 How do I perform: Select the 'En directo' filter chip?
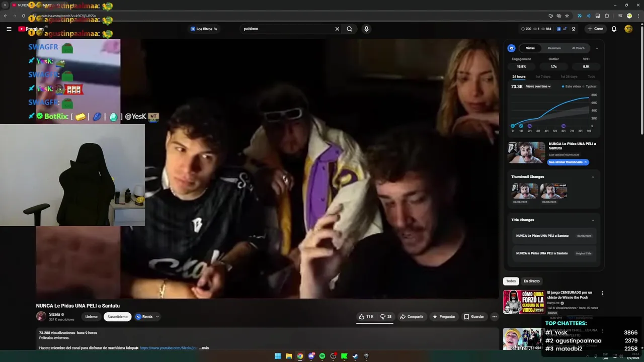click(531, 281)
